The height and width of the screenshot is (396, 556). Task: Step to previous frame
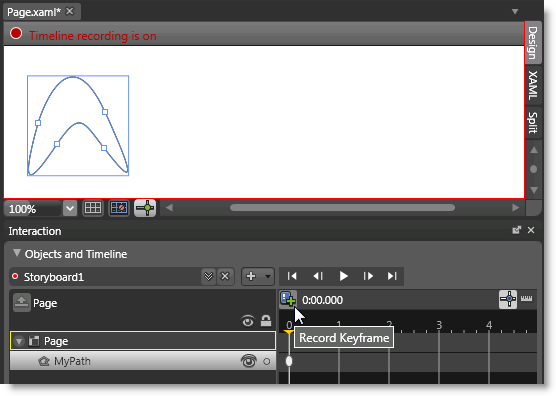[318, 276]
